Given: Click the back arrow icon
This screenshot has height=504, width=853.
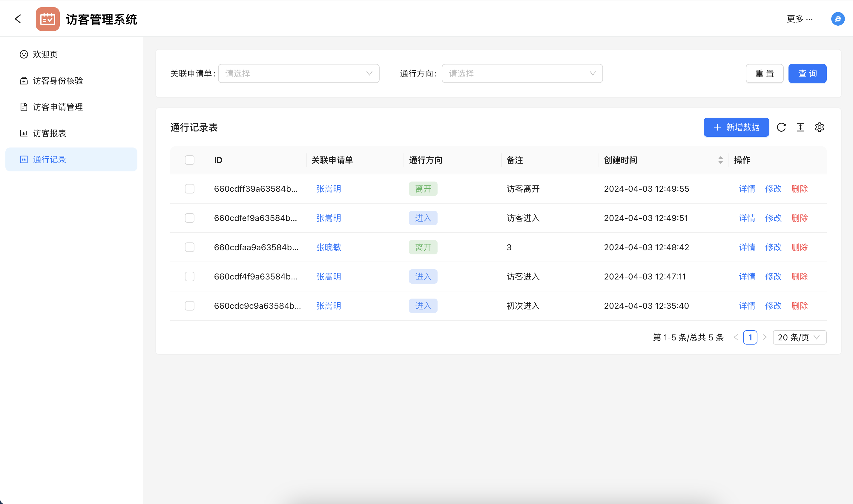Looking at the screenshot, I should pyautogui.click(x=18, y=19).
